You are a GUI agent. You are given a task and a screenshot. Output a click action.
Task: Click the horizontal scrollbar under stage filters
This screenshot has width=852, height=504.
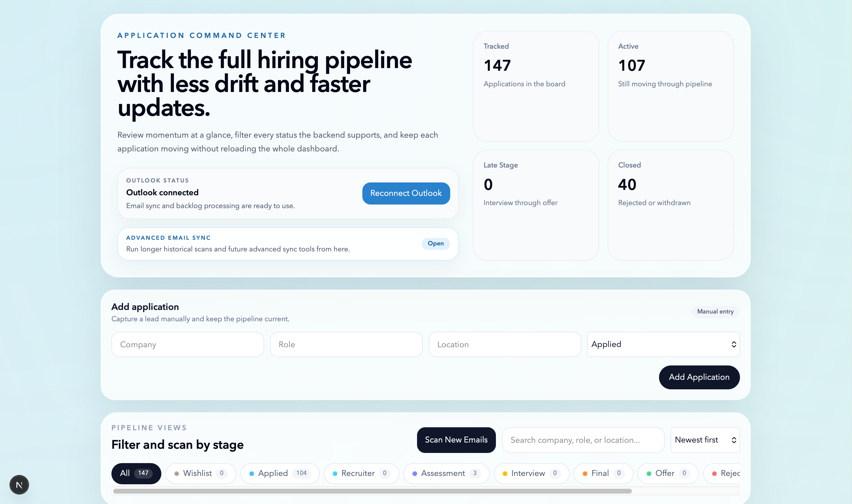372,491
